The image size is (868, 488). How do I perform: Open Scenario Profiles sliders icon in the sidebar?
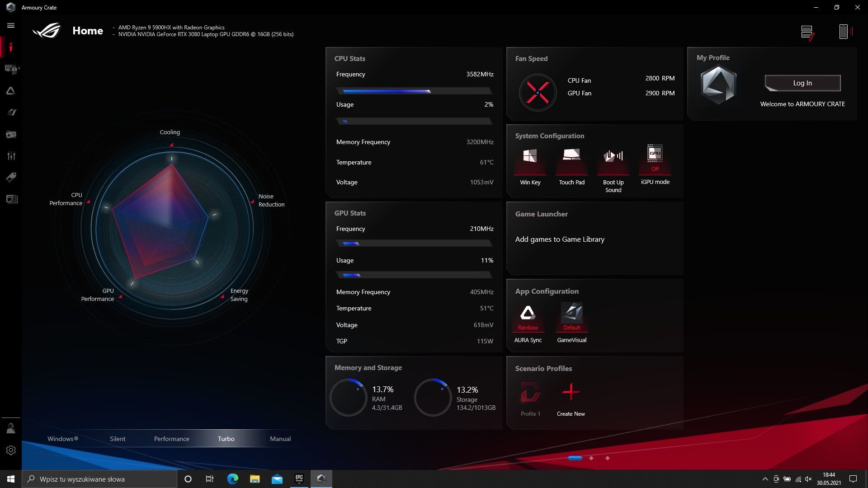(11, 156)
